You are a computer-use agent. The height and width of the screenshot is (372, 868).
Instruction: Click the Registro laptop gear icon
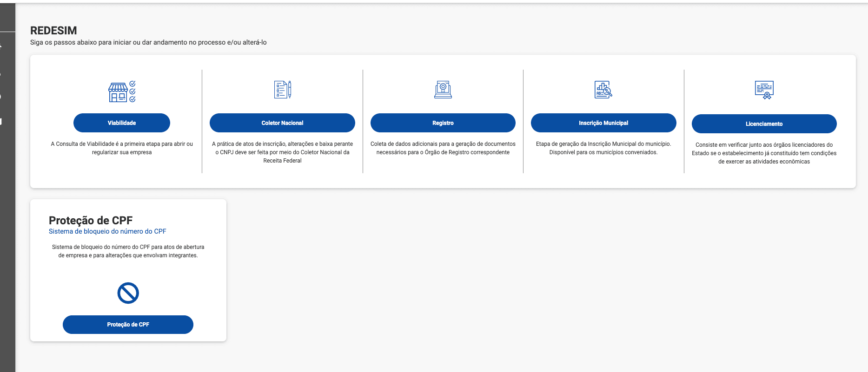click(443, 90)
